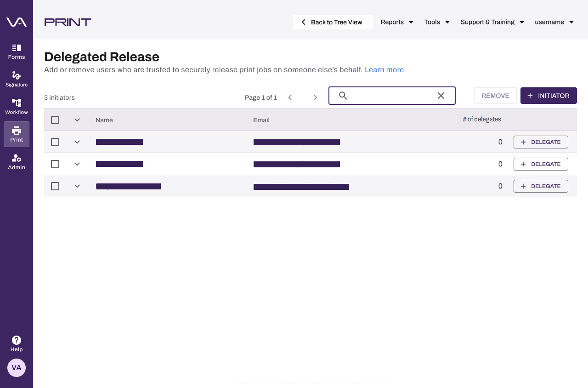Viewport: 588px width, 388px height.
Task: Open the Reports dropdown menu
Action: tap(397, 22)
